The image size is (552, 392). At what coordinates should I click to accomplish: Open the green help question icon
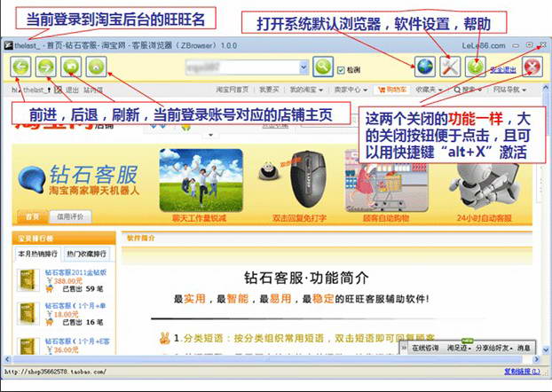(476, 67)
